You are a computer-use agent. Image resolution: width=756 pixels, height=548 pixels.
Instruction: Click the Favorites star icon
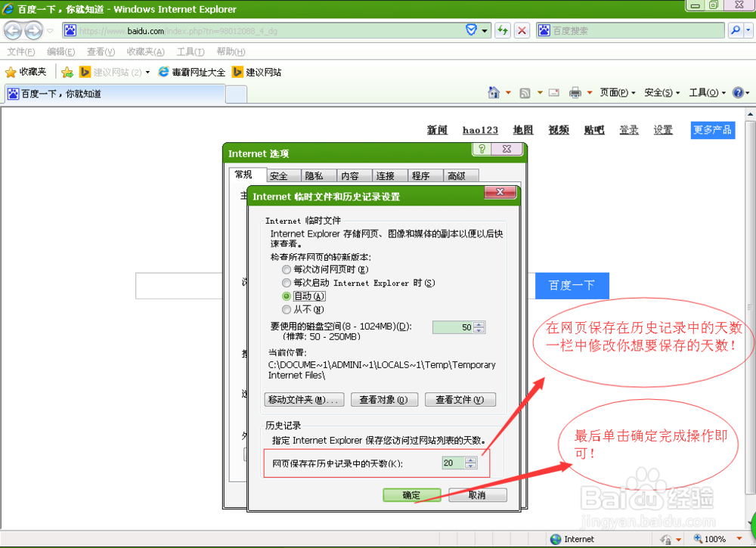tap(11, 73)
